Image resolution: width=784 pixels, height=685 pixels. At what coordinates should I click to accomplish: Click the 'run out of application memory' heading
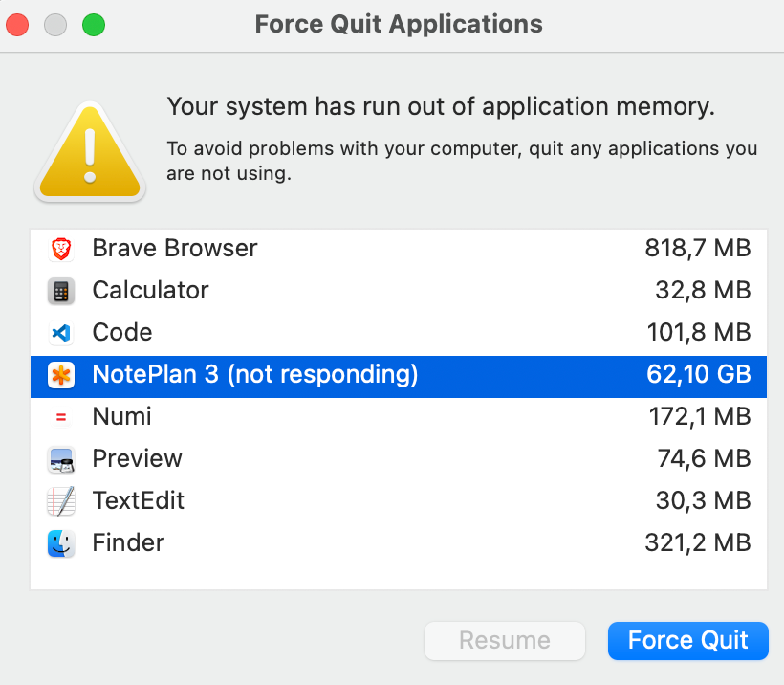(441, 106)
